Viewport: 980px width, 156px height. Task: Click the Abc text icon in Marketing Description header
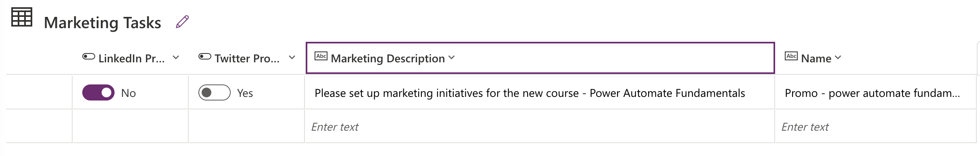pos(321,56)
